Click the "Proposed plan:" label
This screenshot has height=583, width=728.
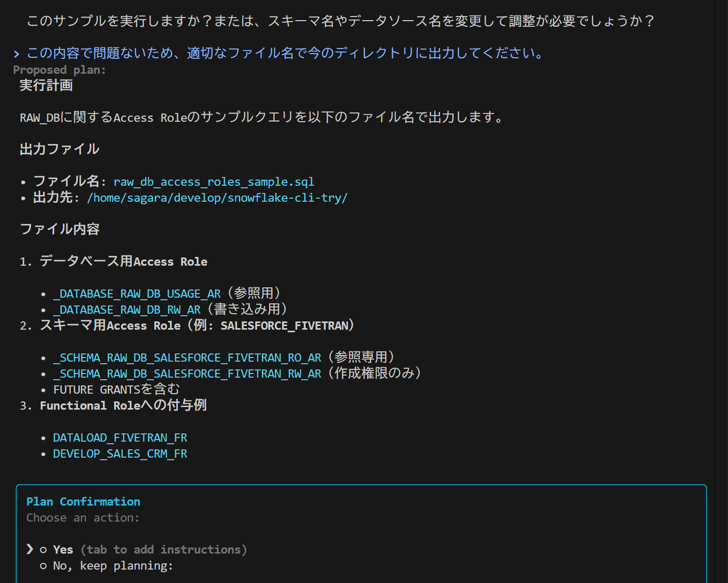(x=59, y=70)
